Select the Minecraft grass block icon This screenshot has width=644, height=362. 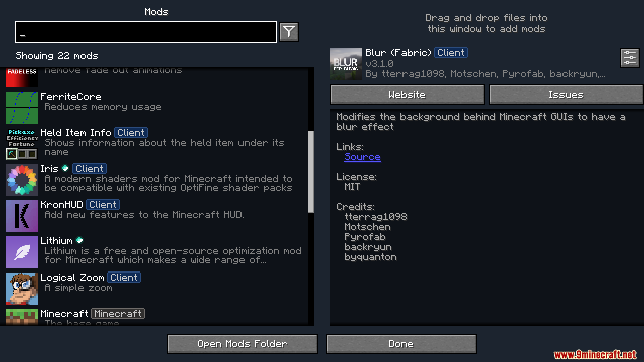click(22, 317)
